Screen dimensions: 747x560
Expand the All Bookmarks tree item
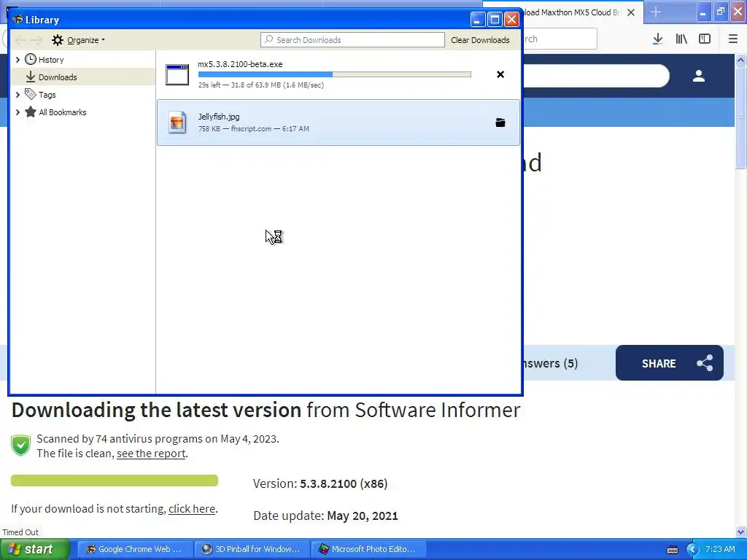click(x=18, y=112)
